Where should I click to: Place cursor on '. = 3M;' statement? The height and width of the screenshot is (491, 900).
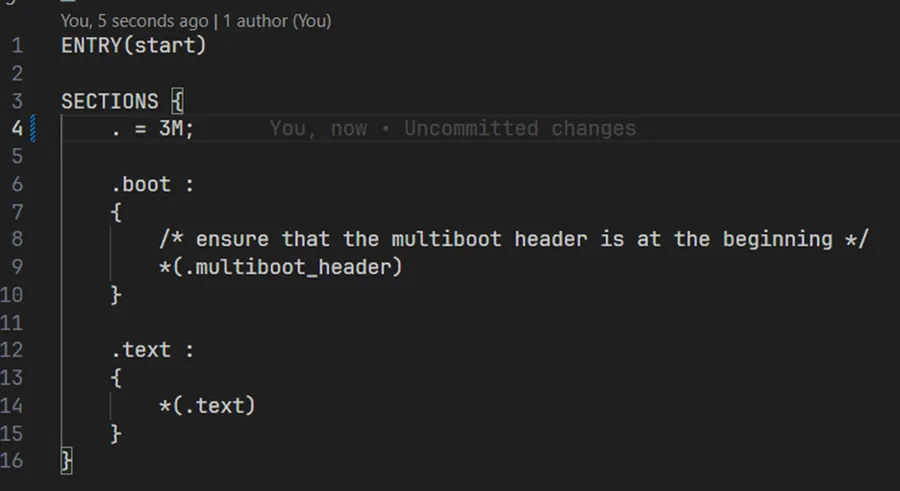pos(153,128)
